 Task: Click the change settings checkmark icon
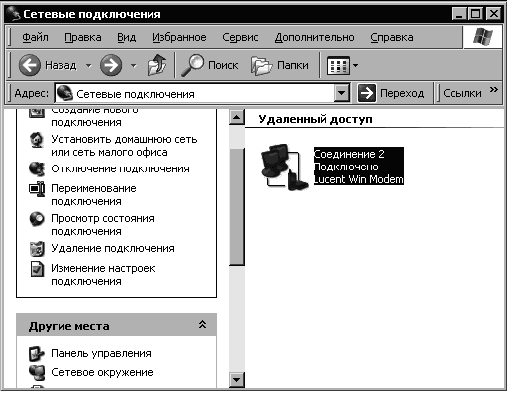pyautogui.click(x=37, y=269)
